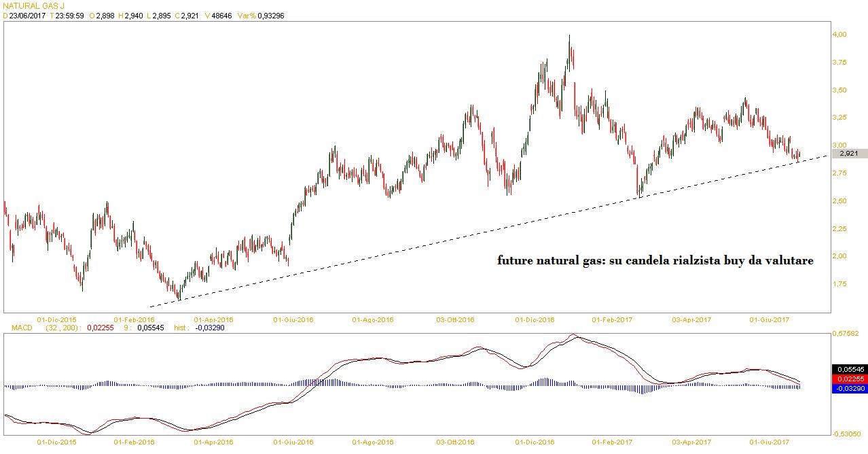The height and width of the screenshot is (454, 868).
Task: Click the blue histogram value badge -0,03290
Action: (849, 388)
